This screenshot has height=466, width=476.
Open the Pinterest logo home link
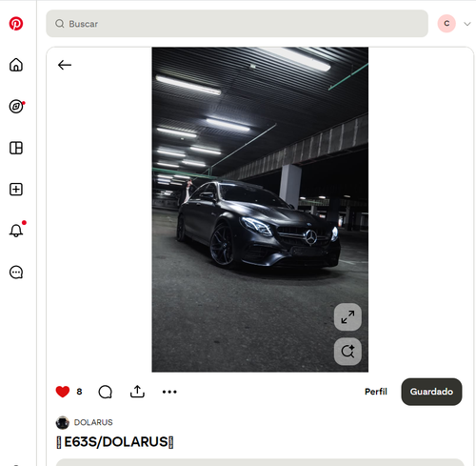pos(16,24)
